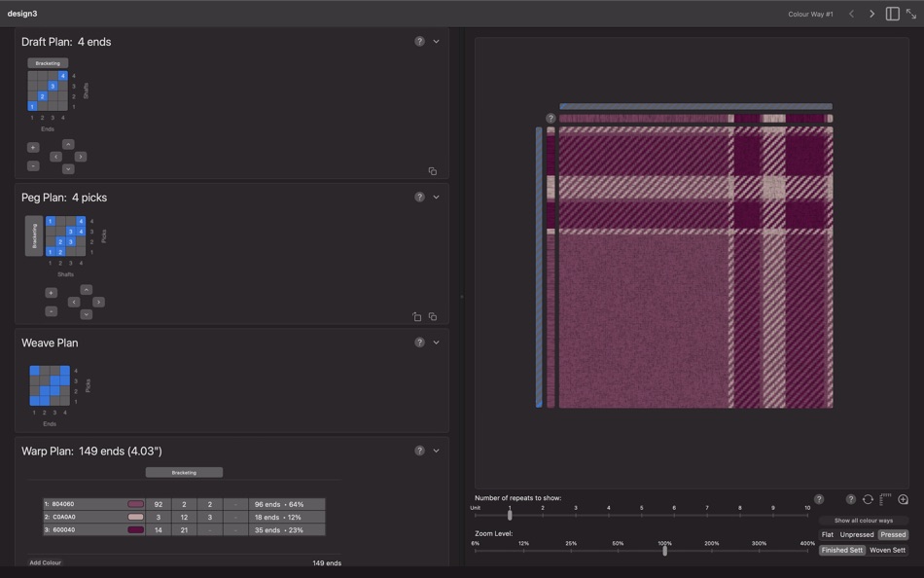Toggle sidebar layout icon in title bar

tap(892, 14)
